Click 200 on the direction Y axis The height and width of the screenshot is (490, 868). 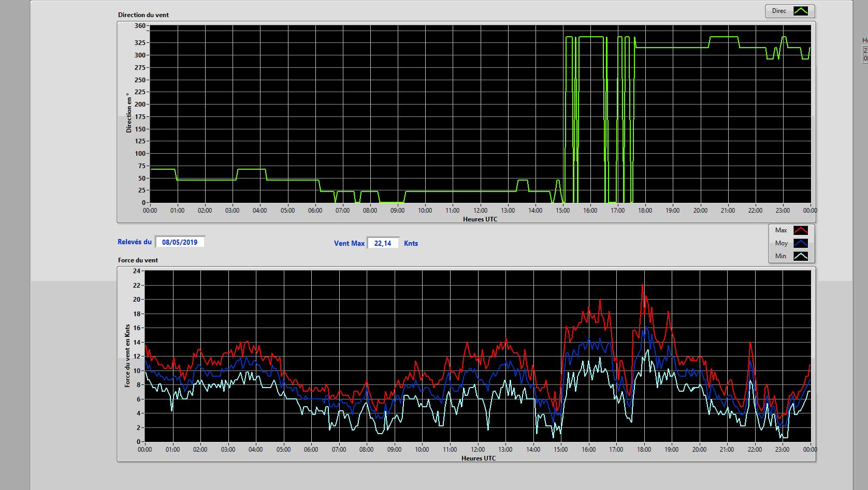pos(140,105)
